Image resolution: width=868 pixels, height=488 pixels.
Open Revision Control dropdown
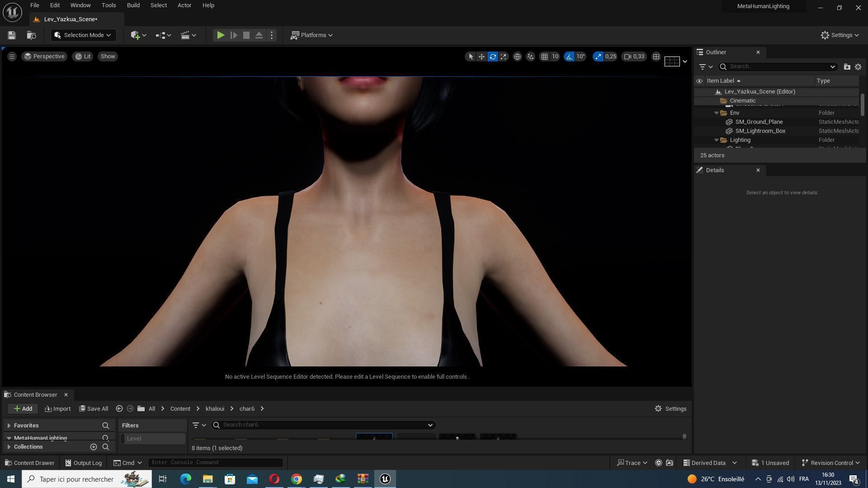coord(831,463)
